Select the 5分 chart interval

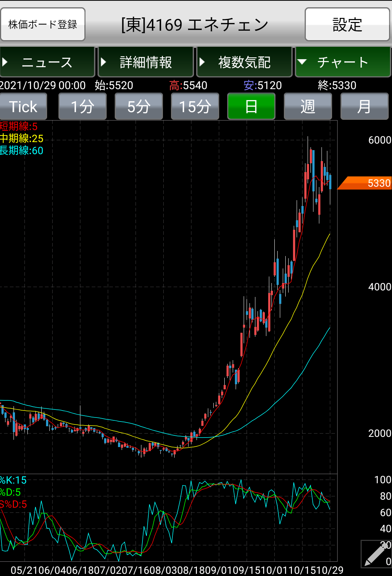[x=139, y=107]
